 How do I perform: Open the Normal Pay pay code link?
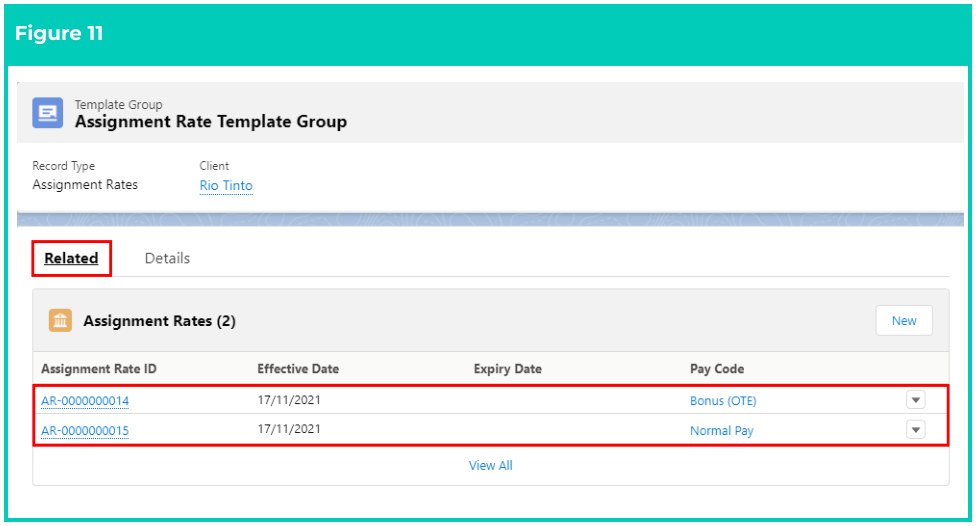721,431
